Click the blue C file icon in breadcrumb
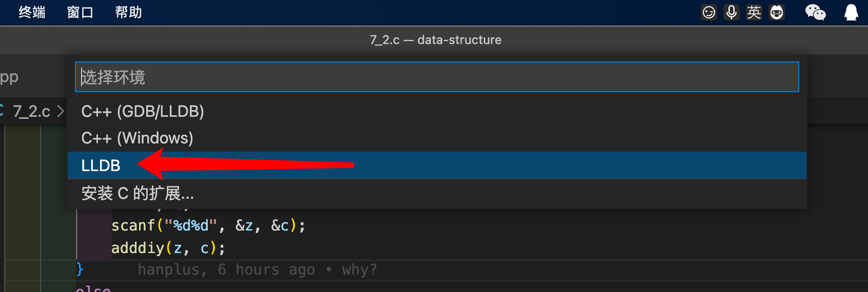 (2, 111)
